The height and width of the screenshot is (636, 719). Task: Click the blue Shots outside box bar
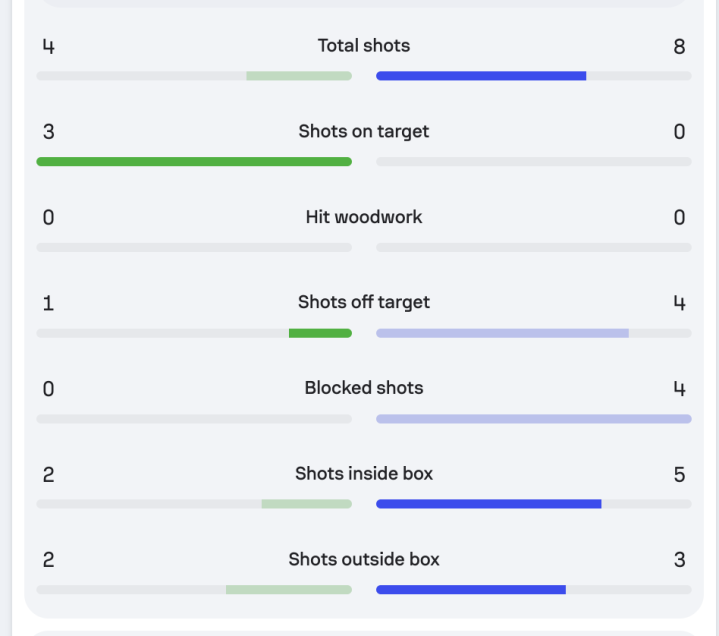coord(470,590)
